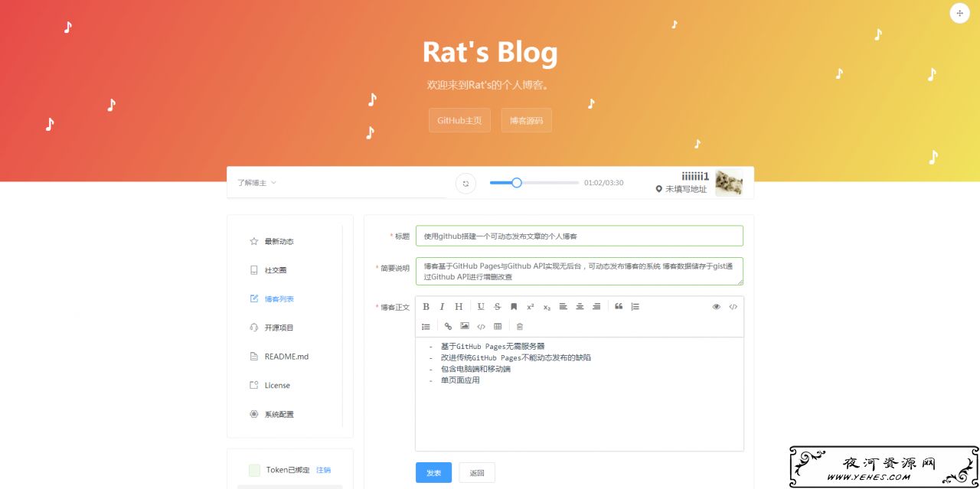
Task: Publish the post with 发表 button
Action: [433, 473]
